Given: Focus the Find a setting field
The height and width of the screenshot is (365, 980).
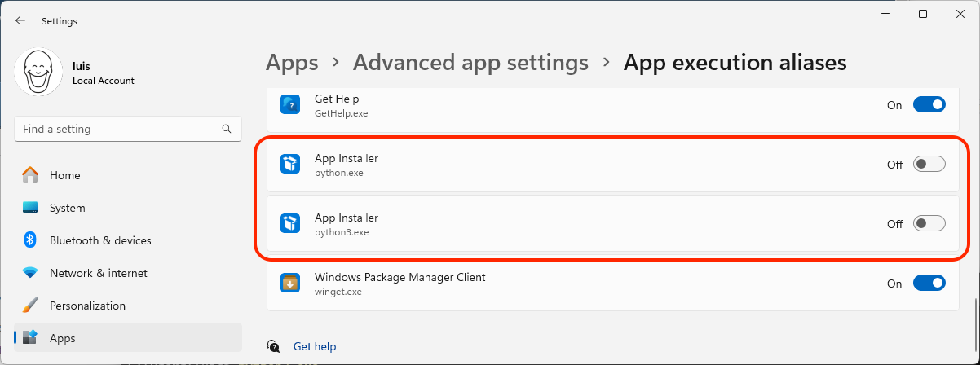Looking at the screenshot, I should tap(128, 129).
